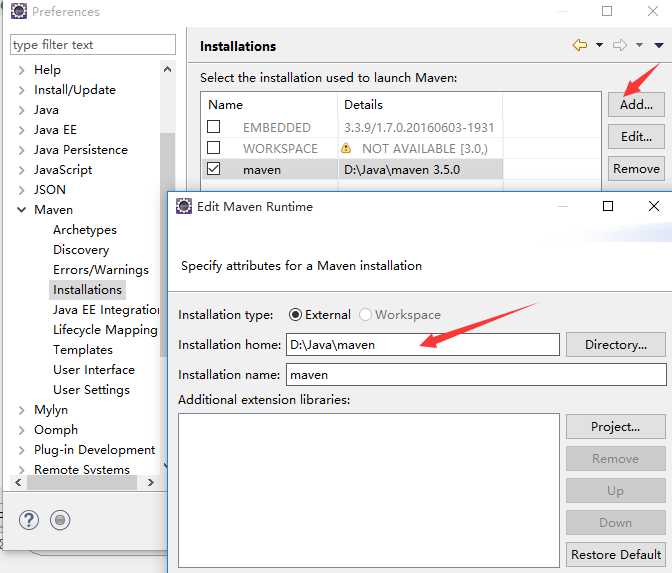Click the tree scroll-left arrow
The image size is (672, 573).
point(18,482)
